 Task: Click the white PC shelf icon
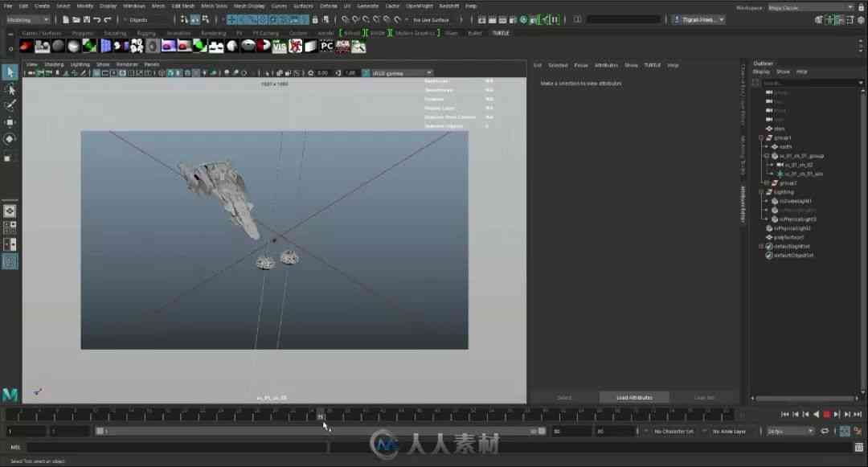coord(326,47)
